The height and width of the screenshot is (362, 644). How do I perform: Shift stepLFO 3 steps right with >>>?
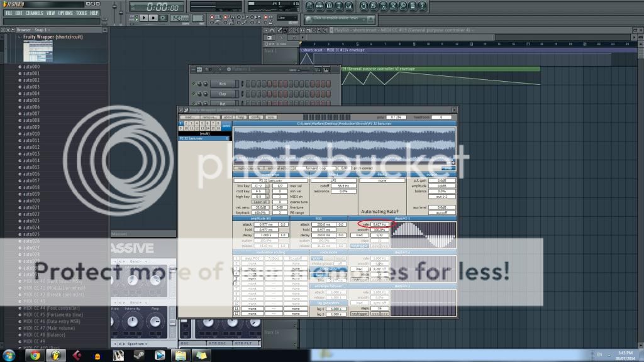pyautogui.click(x=384, y=314)
